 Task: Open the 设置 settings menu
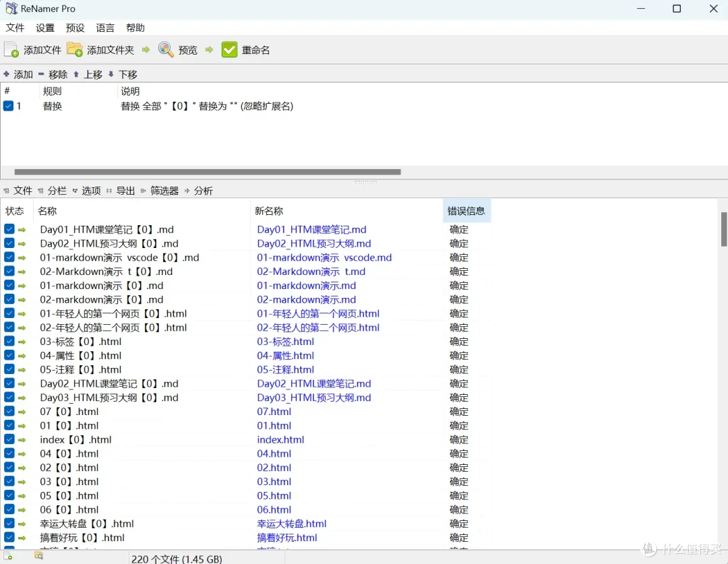[45, 28]
